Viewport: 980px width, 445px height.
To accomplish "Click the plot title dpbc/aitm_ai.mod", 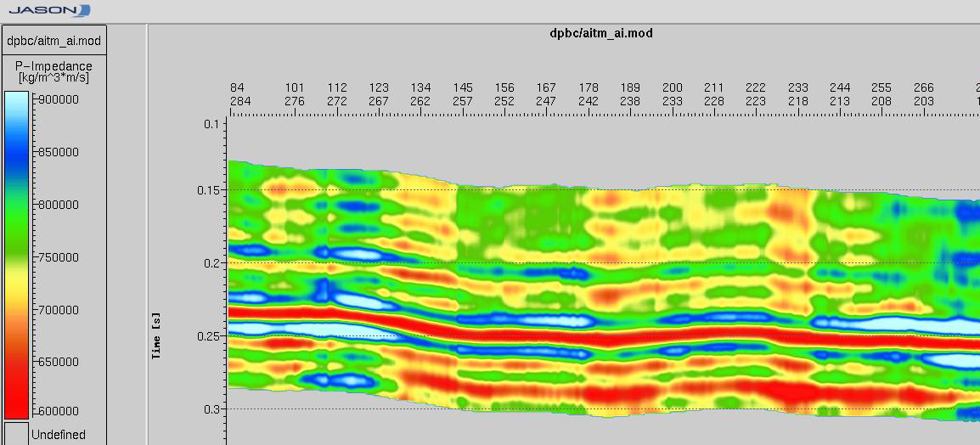I will (601, 33).
